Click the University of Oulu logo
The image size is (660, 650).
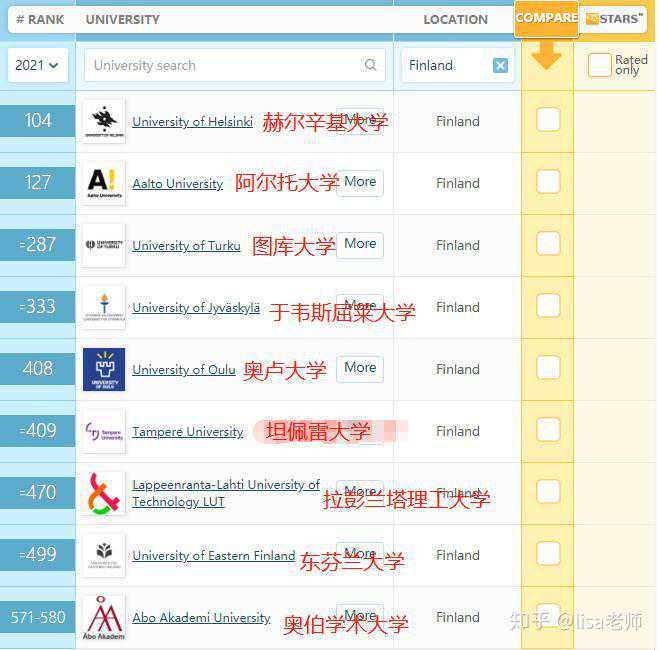pyautogui.click(x=104, y=369)
